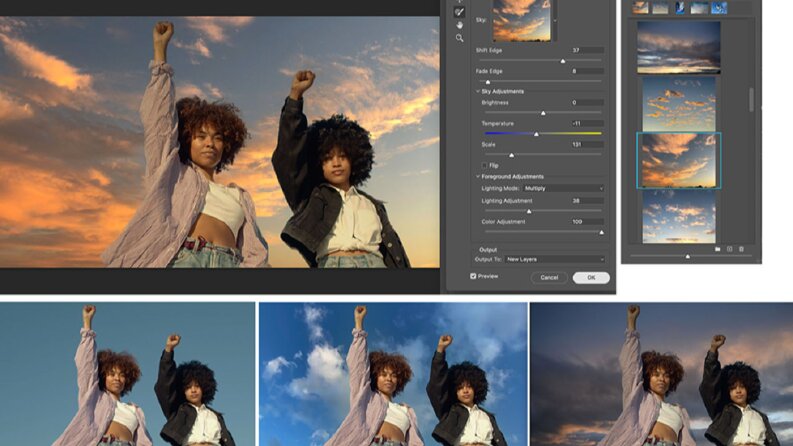This screenshot has height=446, width=793.
Task: Click the first recent sky thumbnail in top row
Action: click(x=640, y=7)
